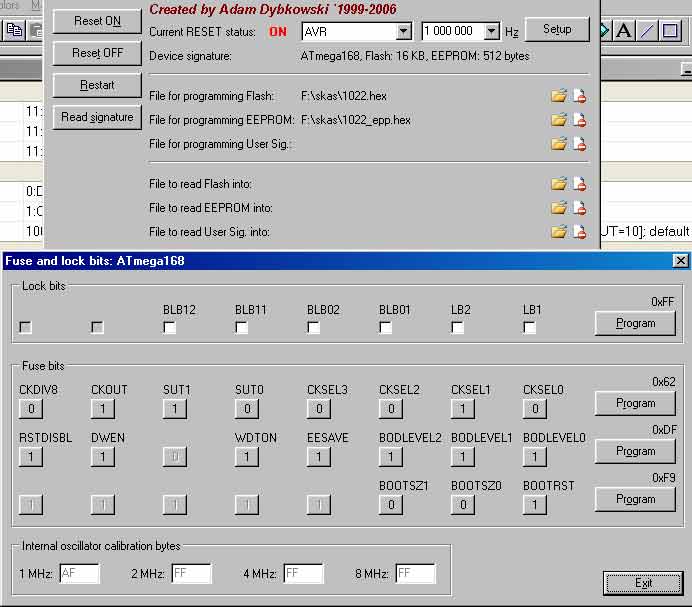Toggle the LB1 lock bit checkbox
Screen dimensions: 692x607
(x=530, y=327)
